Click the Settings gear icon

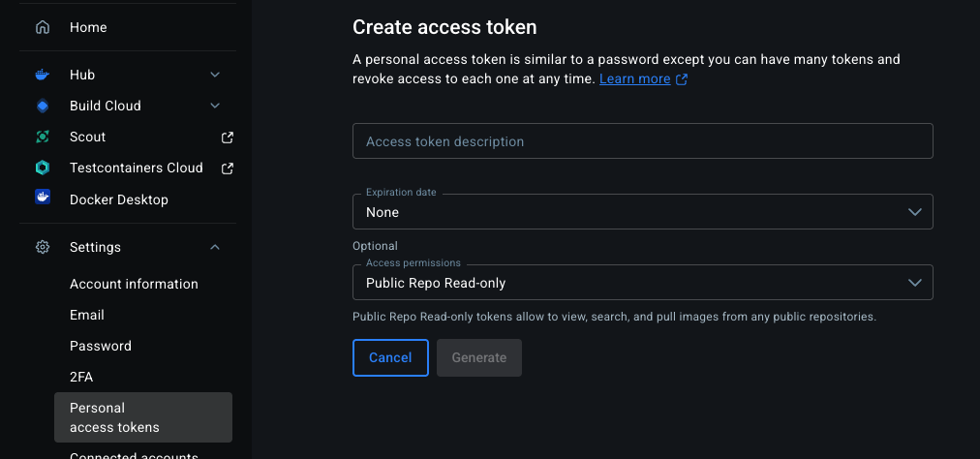(x=43, y=247)
